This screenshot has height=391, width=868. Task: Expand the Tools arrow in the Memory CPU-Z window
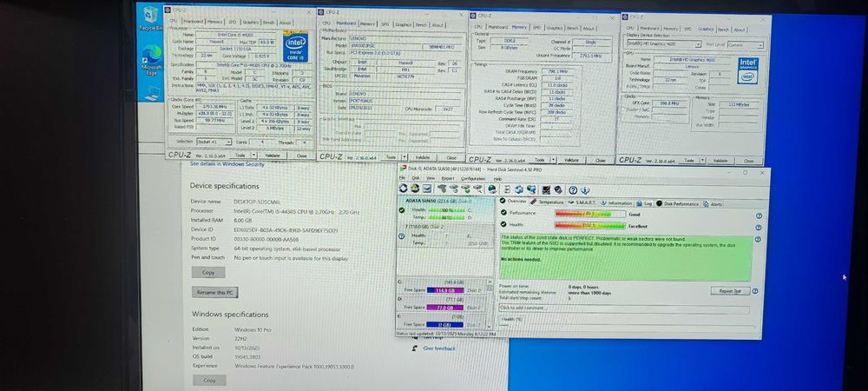click(554, 160)
